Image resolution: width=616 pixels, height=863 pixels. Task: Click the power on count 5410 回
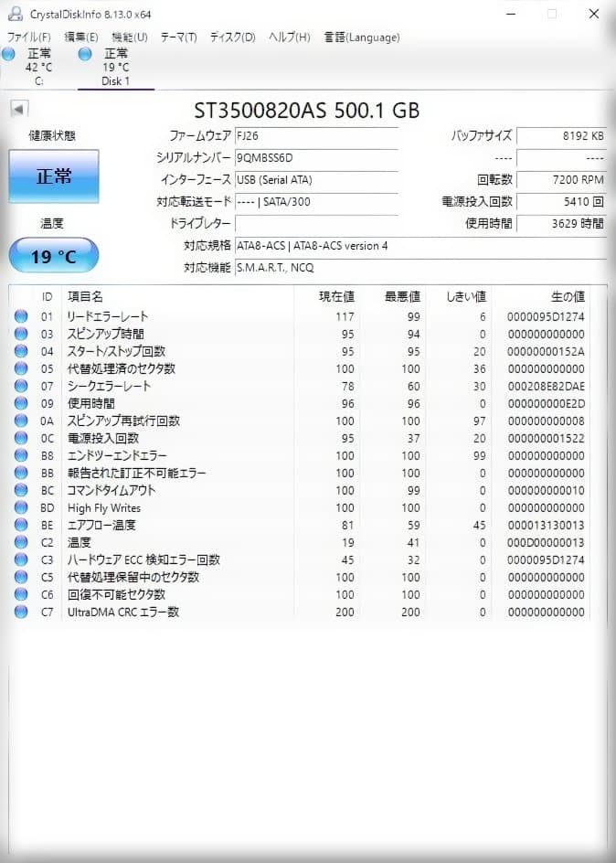click(561, 201)
